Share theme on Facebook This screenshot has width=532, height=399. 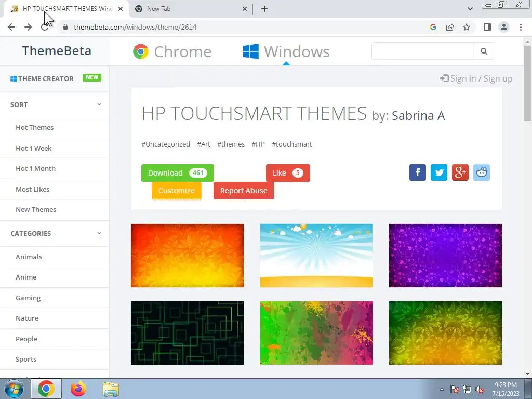pyautogui.click(x=417, y=172)
